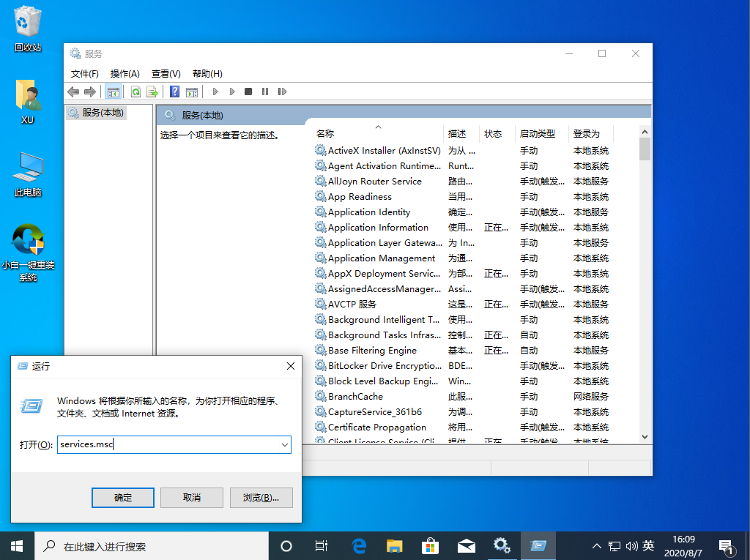Click the 浏览(B)... button
Screen dimensions: 750x560
[261, 497]
